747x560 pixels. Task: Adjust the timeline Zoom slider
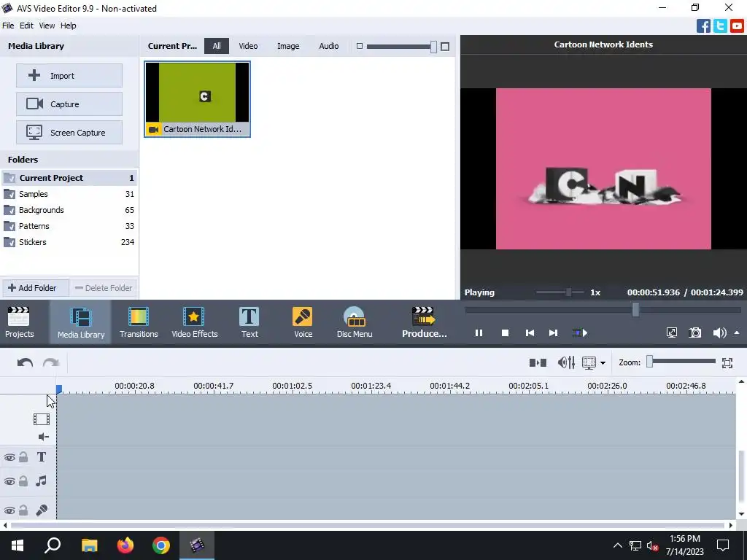click(x=649, y=362)
